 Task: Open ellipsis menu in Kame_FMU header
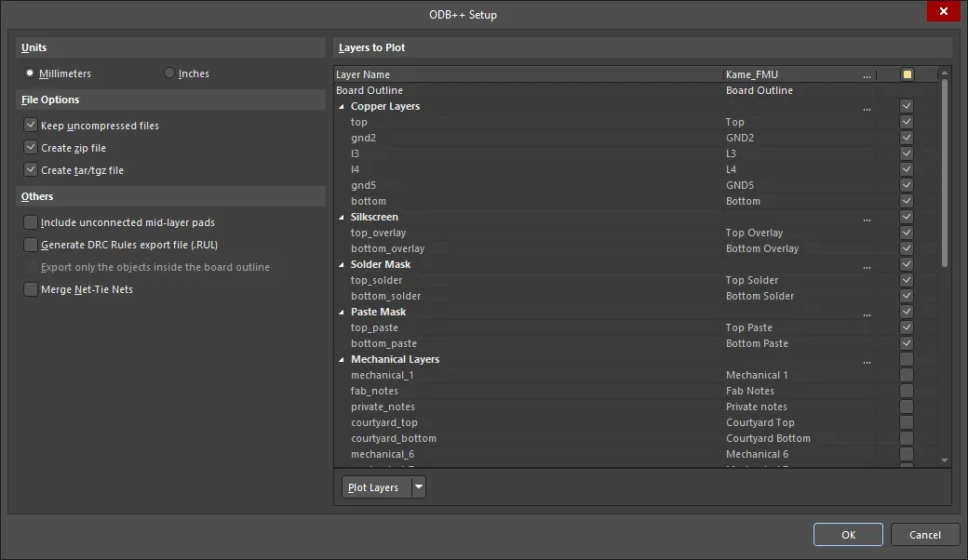(x=867, y=76)
